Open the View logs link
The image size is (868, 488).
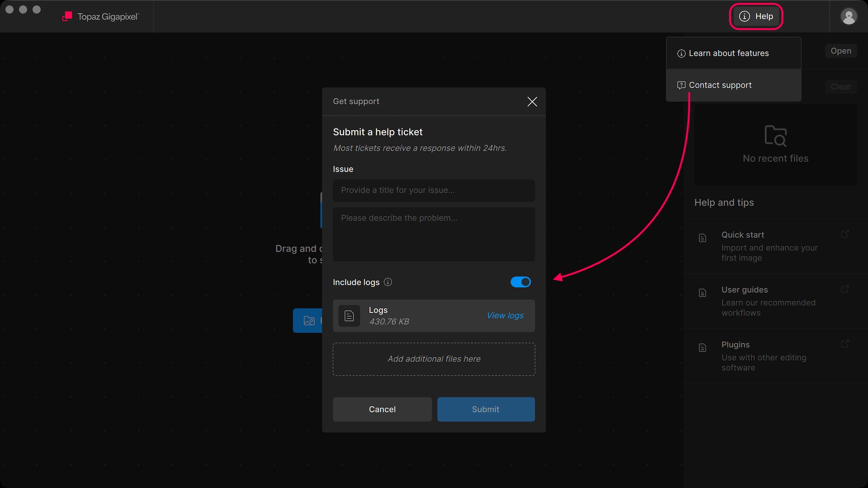coord(505,316)
